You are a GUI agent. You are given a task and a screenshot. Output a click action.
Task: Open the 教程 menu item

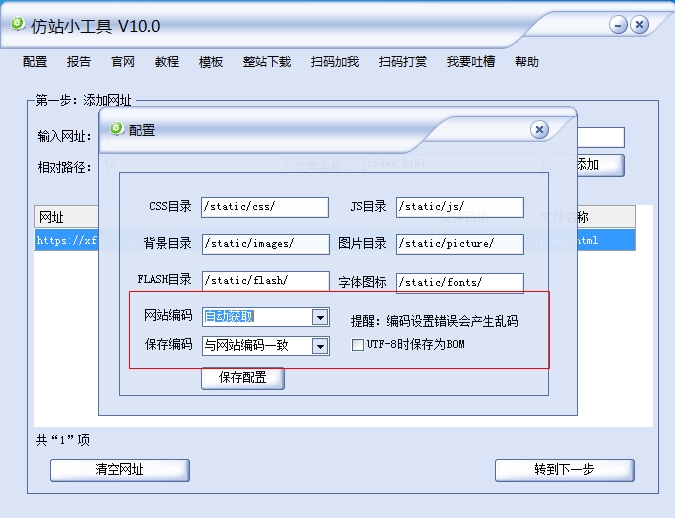167,62
